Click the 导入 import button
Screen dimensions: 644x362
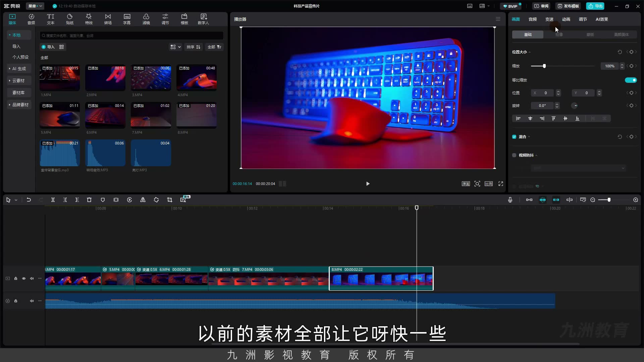coord(48,47)
